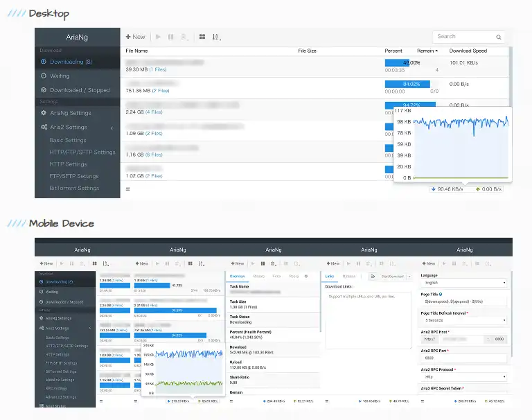Screen dimensions: 532x420
Task: Click (4 Files) link on 2.24 GB task
Action: tap(154, 112)
